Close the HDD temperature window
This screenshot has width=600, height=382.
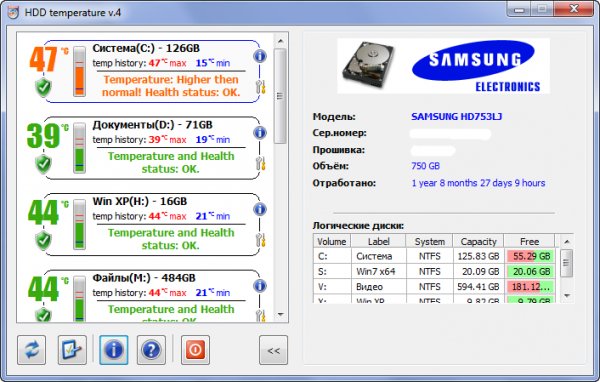574,8
